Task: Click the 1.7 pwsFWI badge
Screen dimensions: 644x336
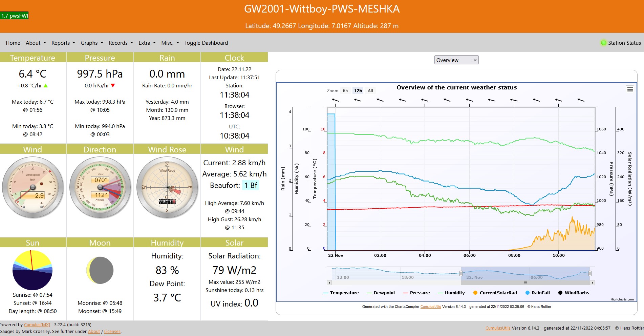Action: (x=15, y=16)
